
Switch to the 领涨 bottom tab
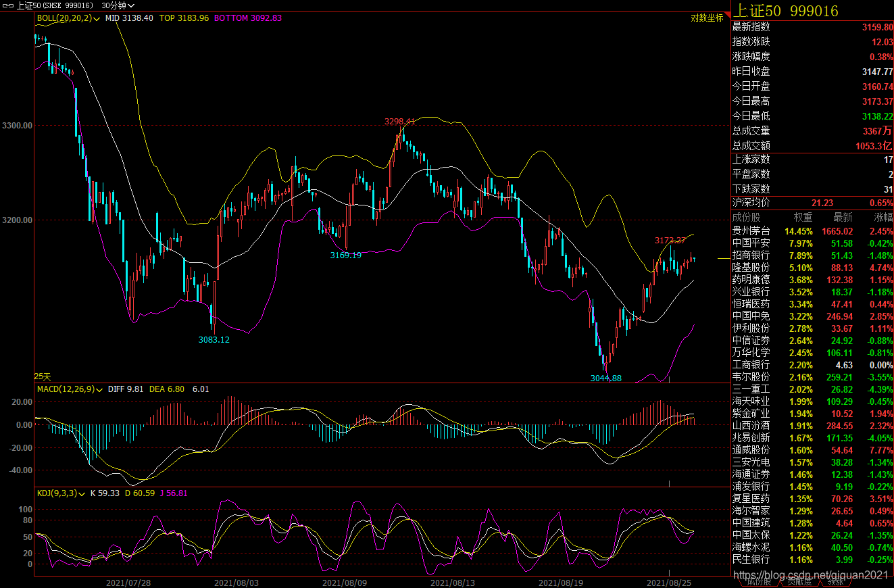[835, 582]
